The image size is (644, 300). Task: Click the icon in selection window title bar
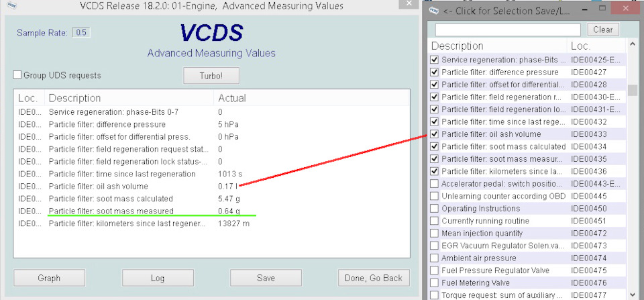(x=434, y=11)
